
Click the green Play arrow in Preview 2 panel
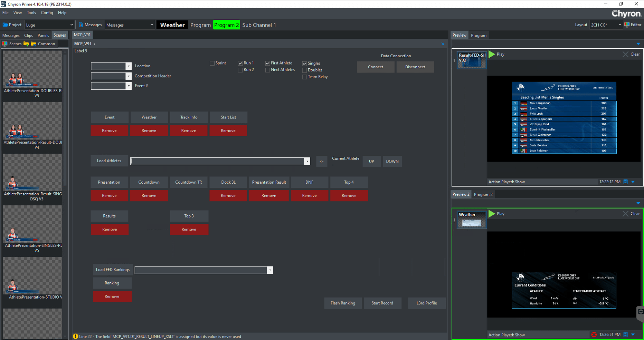click(492, 214)
